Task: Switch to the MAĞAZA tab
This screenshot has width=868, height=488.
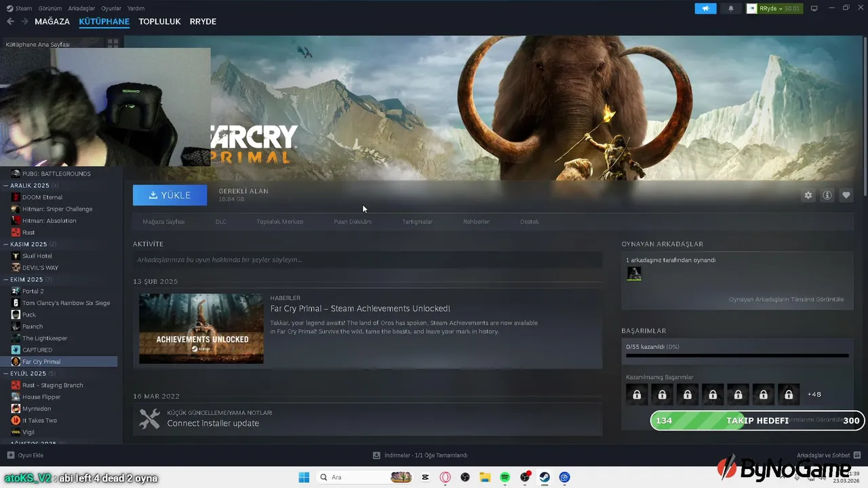Action: (x=52, y=22)
